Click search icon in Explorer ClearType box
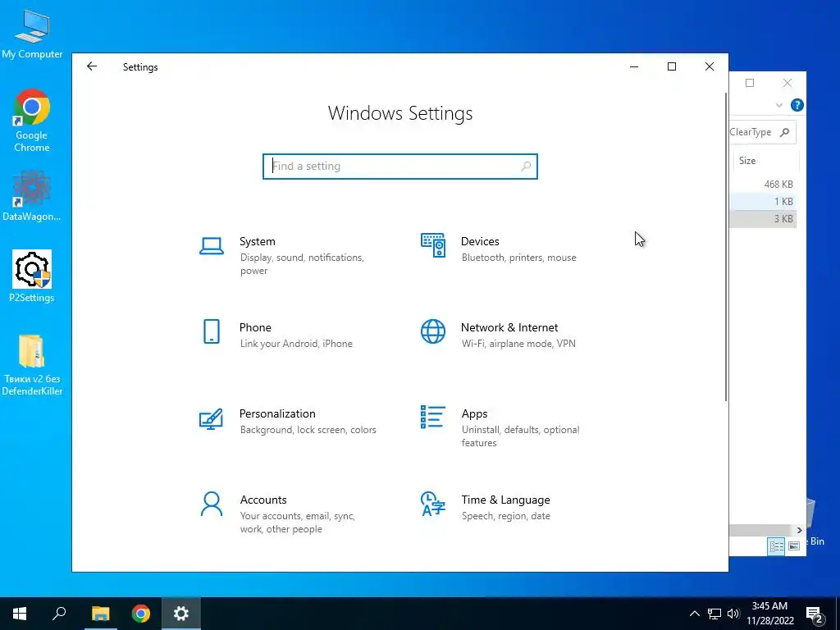The image size is (840, 630). (x=785, y=132)
